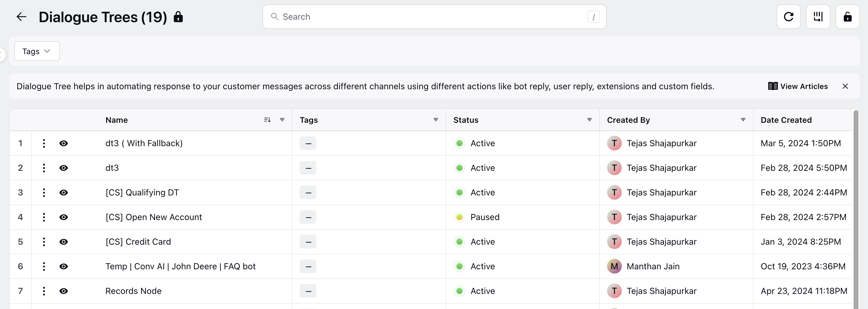Preview [CS] Credit Card with eye icon
This screenshot has height=309, width=868.
pyautogui.click(x=63, y=242)
